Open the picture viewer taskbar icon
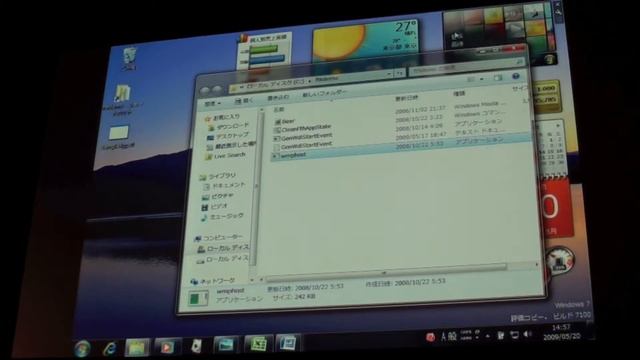This screenshot has height=360, width=640. click(225, 345)
